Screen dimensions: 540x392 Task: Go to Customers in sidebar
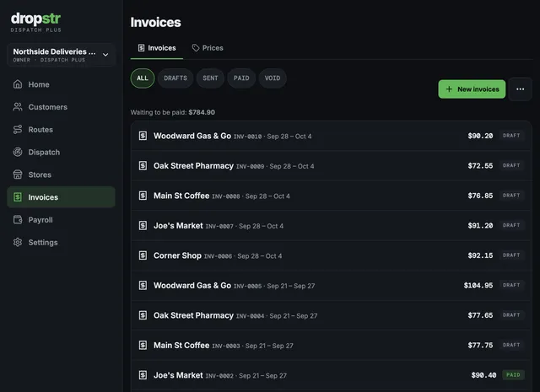[62, 107]
